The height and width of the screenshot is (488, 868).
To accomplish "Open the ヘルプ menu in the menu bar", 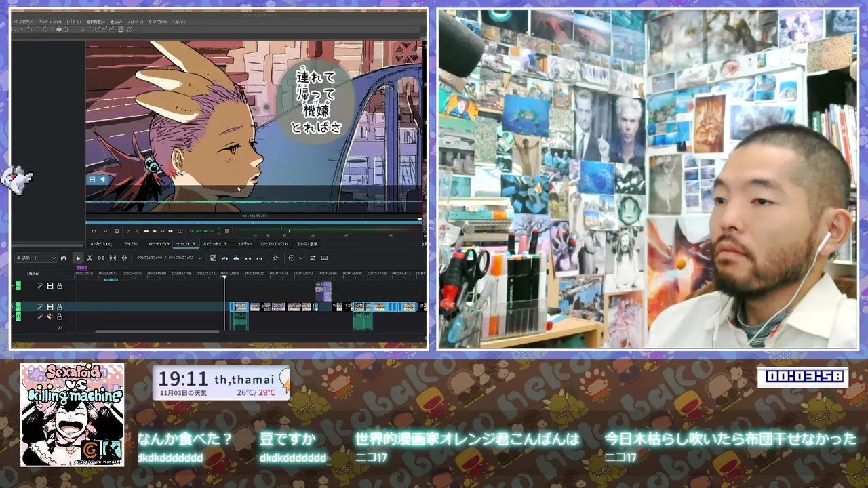I will pyautogui.click(x=179, y=22).
